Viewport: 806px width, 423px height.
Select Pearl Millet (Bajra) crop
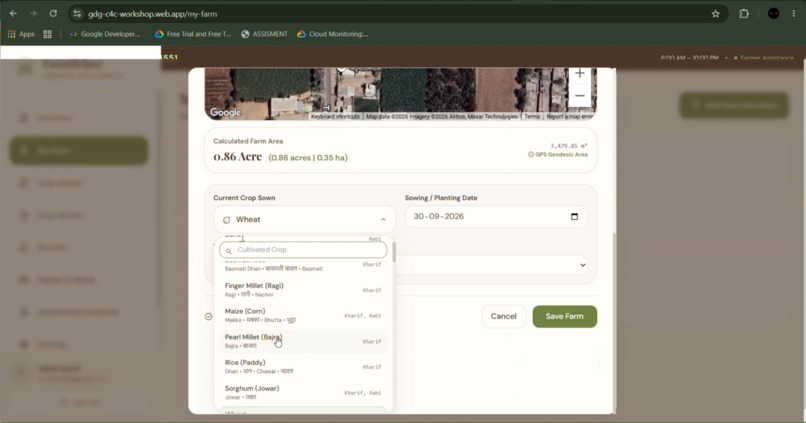pyautogui.click(x=303, y=341)
